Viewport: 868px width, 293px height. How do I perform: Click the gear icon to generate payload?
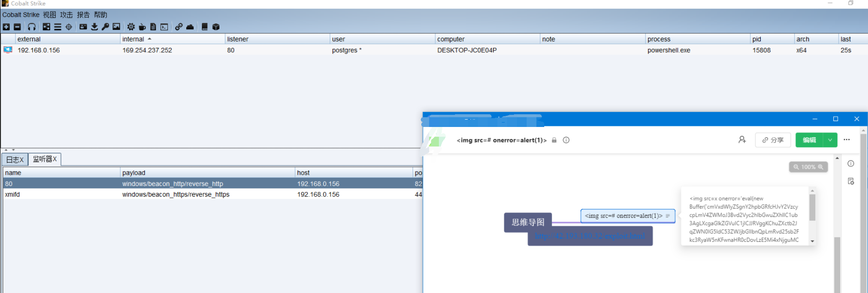point(131,27)
